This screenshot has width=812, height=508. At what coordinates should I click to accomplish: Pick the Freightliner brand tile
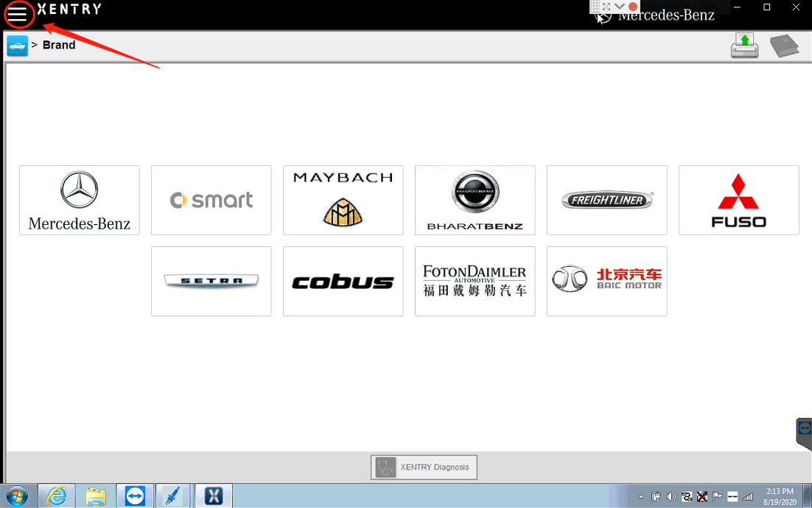coord(607,200)
